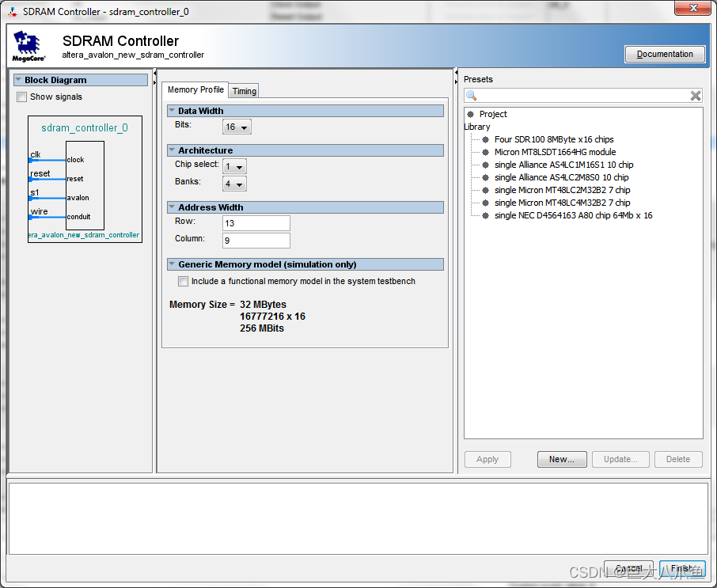Click the Row address width field
717x588 pixels.
(x=256, y=223)
